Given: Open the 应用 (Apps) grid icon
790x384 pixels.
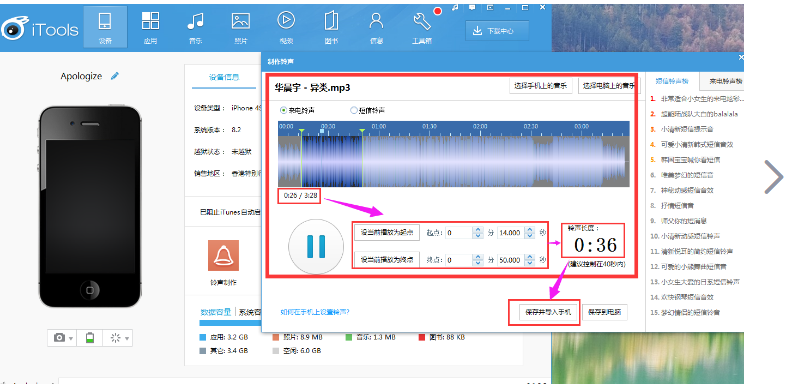Looking at the screenshot, I should (x=150, y=28).
